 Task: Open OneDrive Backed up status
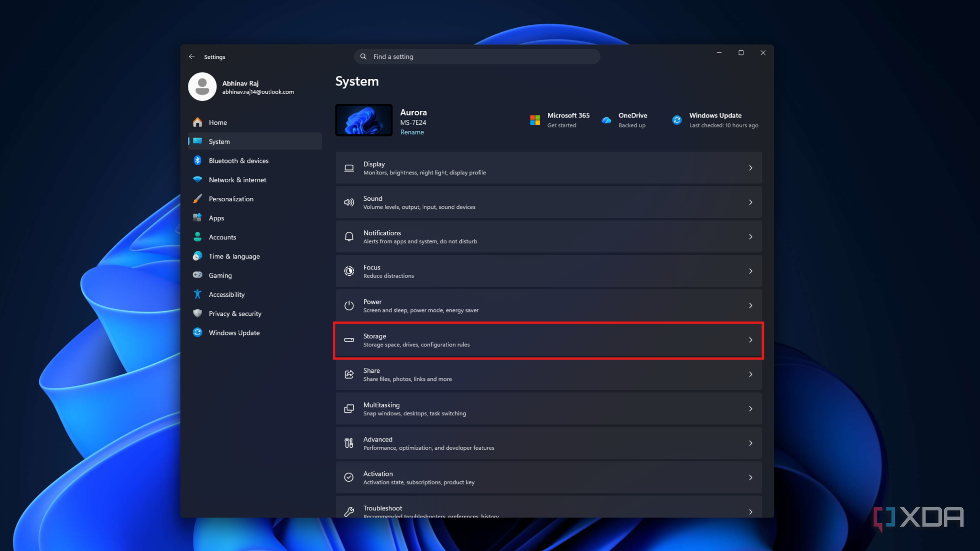tap(624, 120)
